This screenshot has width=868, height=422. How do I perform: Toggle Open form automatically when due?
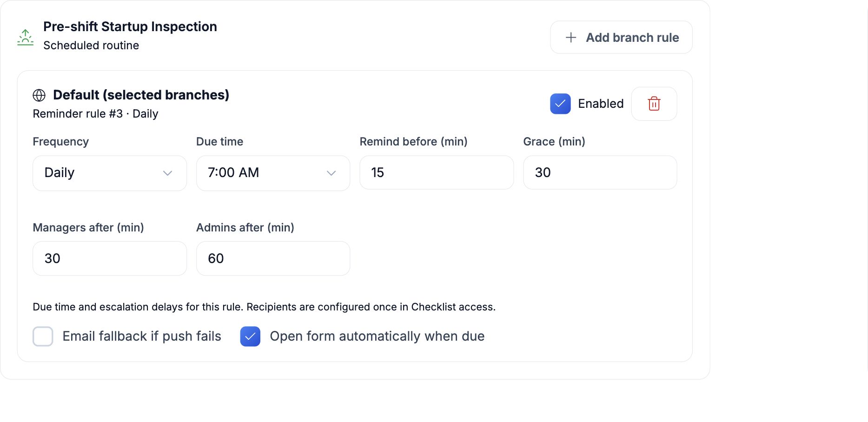[x=250, y=336]
